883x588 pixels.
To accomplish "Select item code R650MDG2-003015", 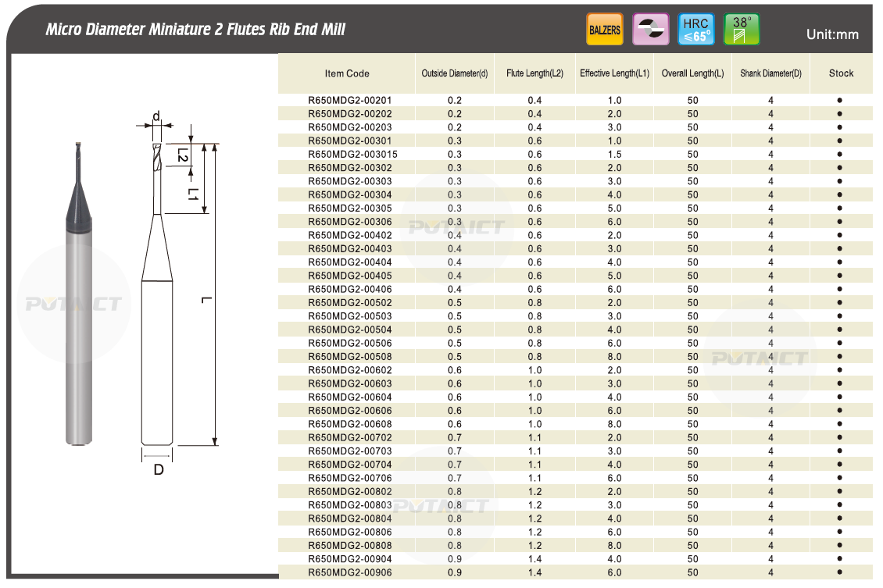I will point(352,154).
